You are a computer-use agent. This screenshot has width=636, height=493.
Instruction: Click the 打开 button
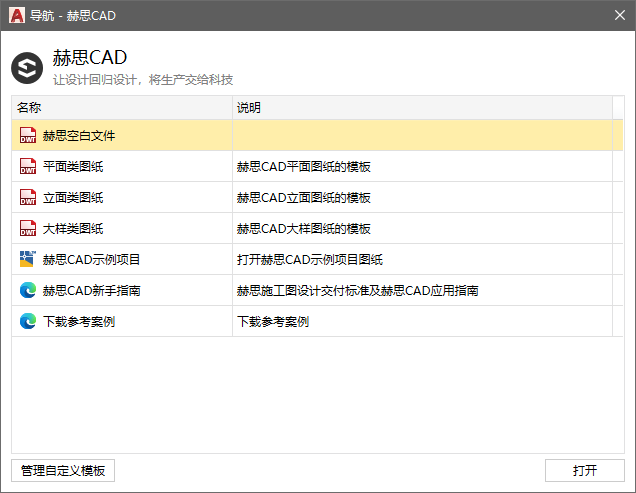(584, 471)
